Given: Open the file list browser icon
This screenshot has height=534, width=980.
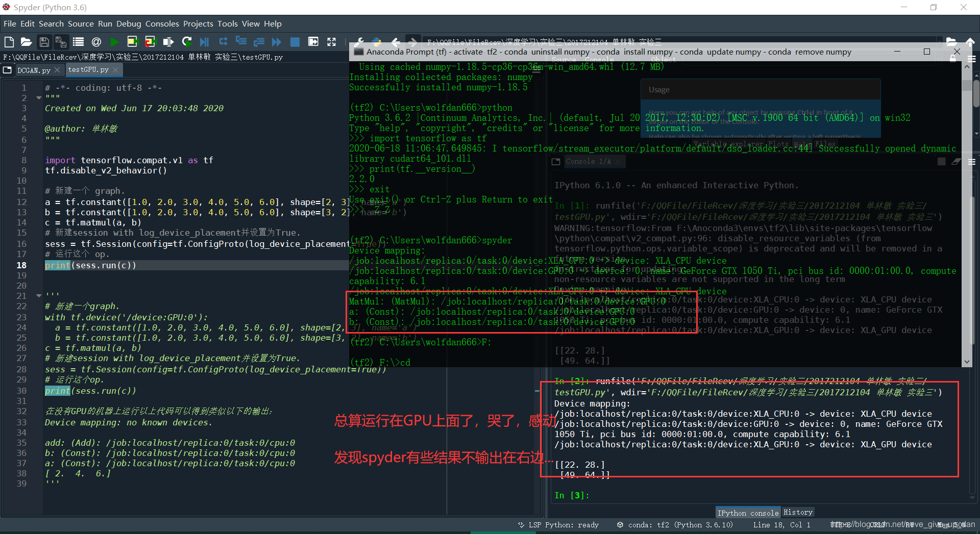Looking at the screenshot, I should [78, 42].
